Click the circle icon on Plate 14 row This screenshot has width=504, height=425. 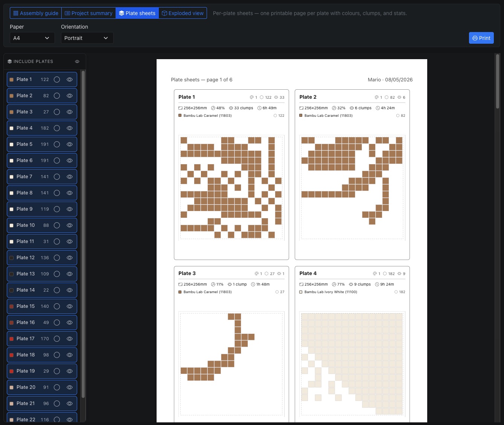(x=57, y=290)
